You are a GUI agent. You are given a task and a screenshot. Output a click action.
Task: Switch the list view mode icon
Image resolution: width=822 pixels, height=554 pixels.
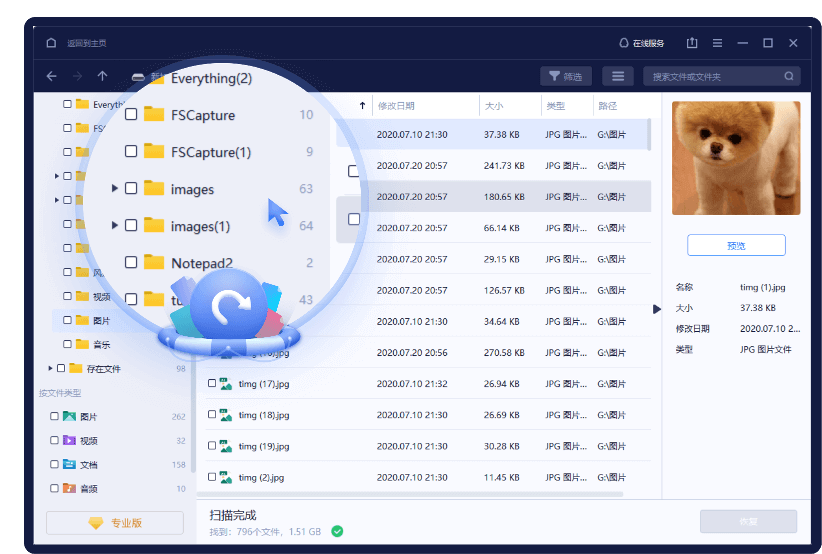click(x=617, y=76)
